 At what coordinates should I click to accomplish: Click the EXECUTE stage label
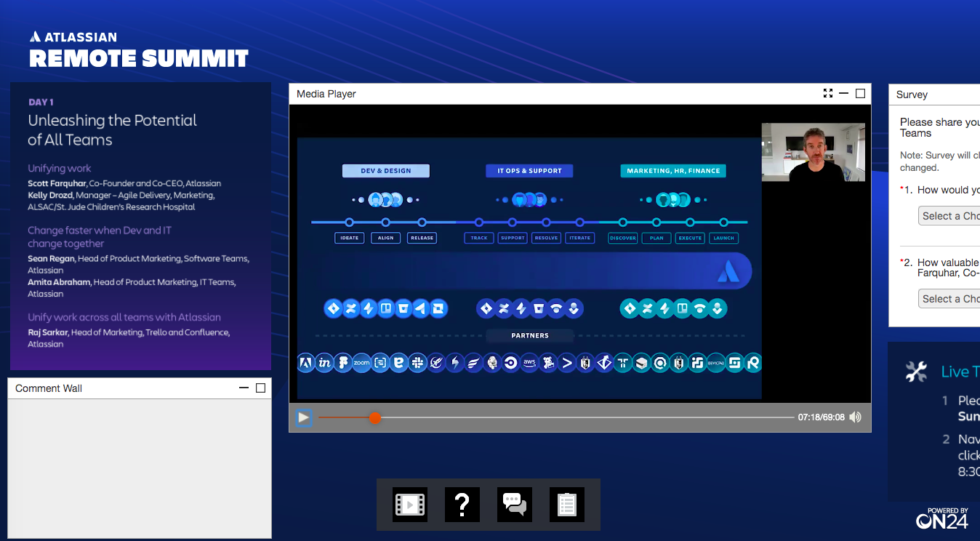pyautogui.click(x=690, y=238)
